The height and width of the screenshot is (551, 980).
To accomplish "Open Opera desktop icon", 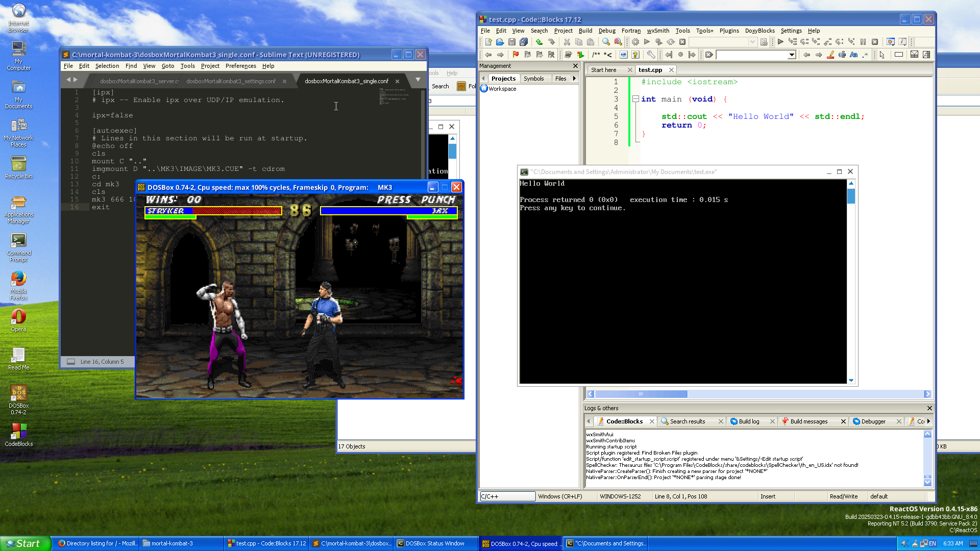I will coord(19,320).
